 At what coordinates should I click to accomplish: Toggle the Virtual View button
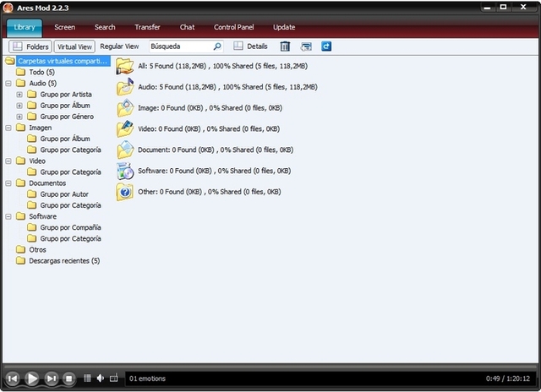74,46
